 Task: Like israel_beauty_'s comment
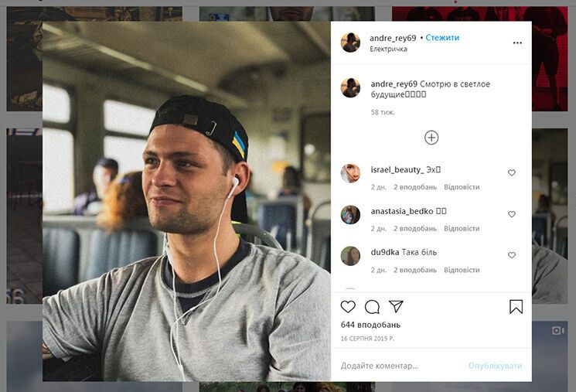[x=512, y=173]
